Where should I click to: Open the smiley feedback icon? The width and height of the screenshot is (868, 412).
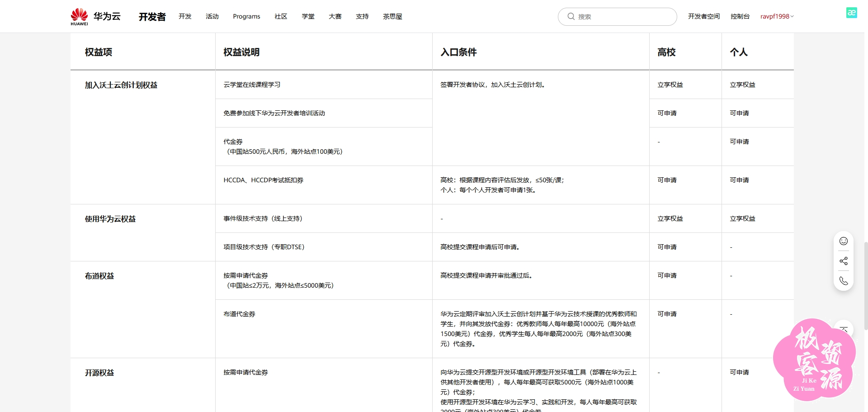pos(844,241)
